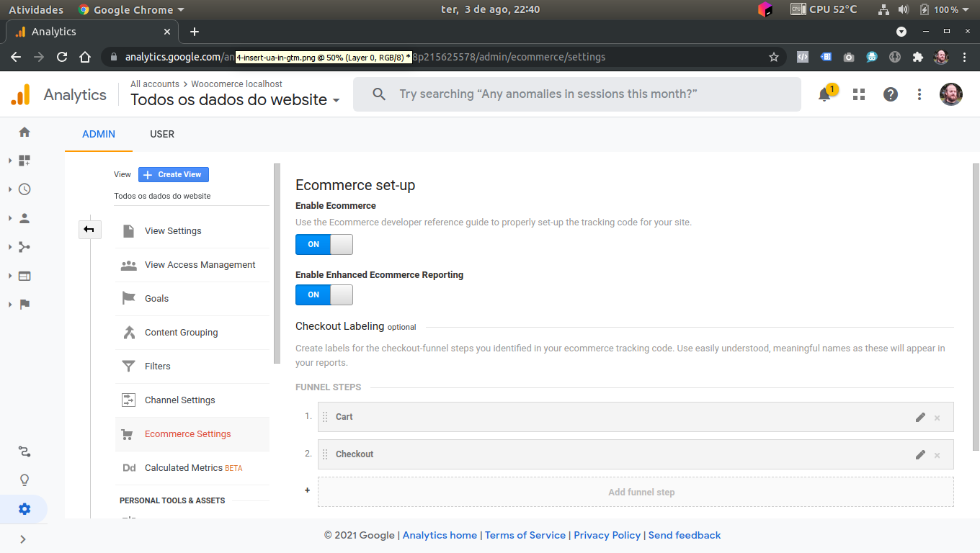980x553 pixels.
Task: Click the back arrow column button
Action: (x=89, y=230)
